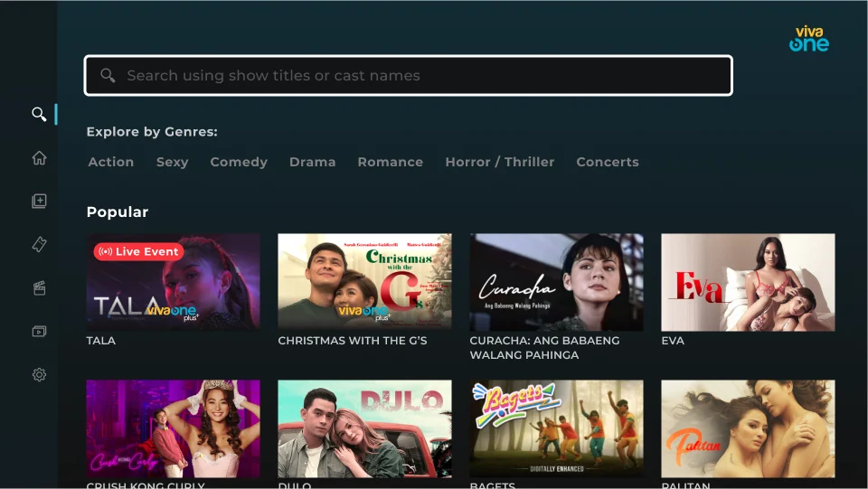
Task: Click the search text input field
Action: tap(408, 76)
